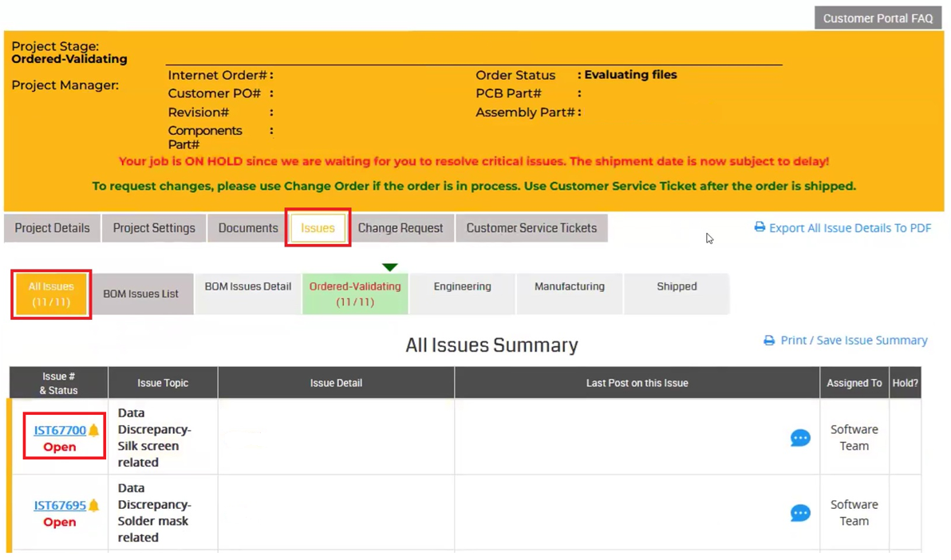Click the Export All Issue Details To PDF link

click(850, 227)
